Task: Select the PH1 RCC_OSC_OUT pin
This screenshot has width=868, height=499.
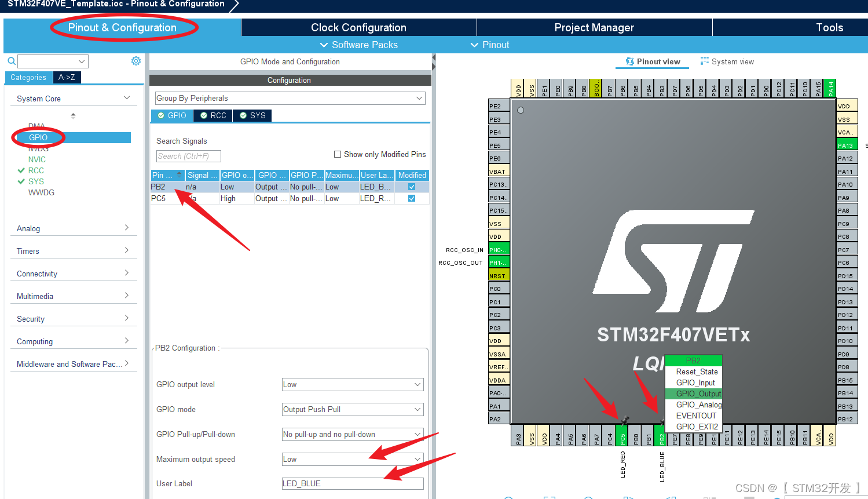Action: pos(499,262)
